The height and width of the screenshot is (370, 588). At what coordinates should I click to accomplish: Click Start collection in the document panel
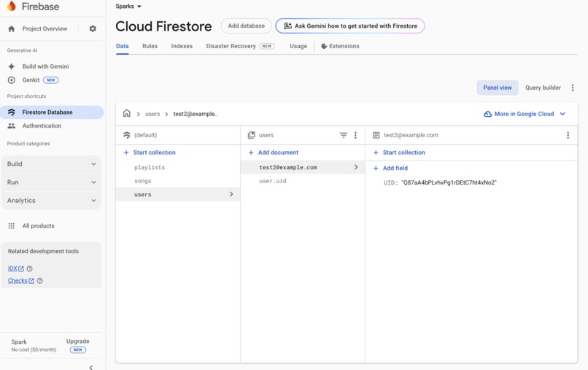(x=399, y=153)
